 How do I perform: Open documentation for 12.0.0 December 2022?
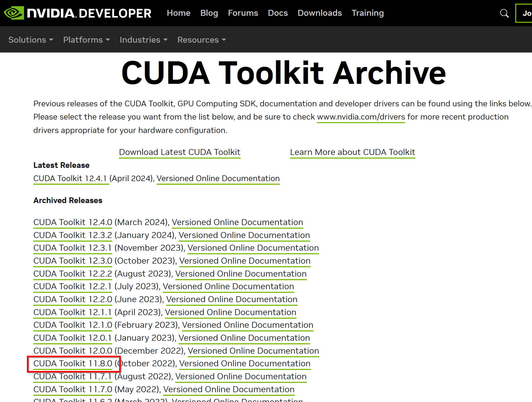tap(253, 351)
